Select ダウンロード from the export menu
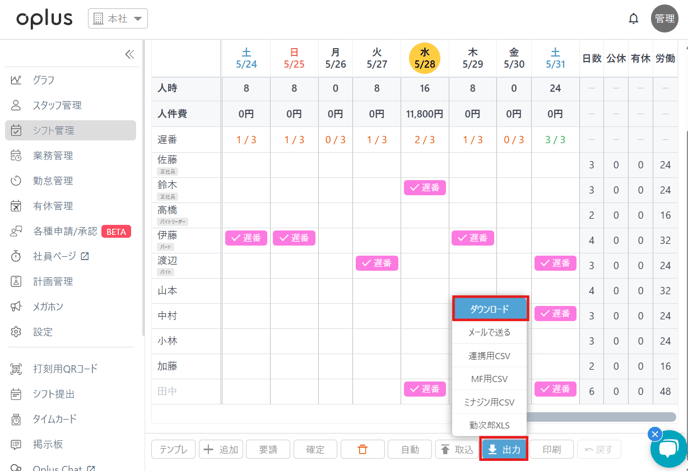The width and height of the screenshot is (688, 471). (x=489, y=309)
